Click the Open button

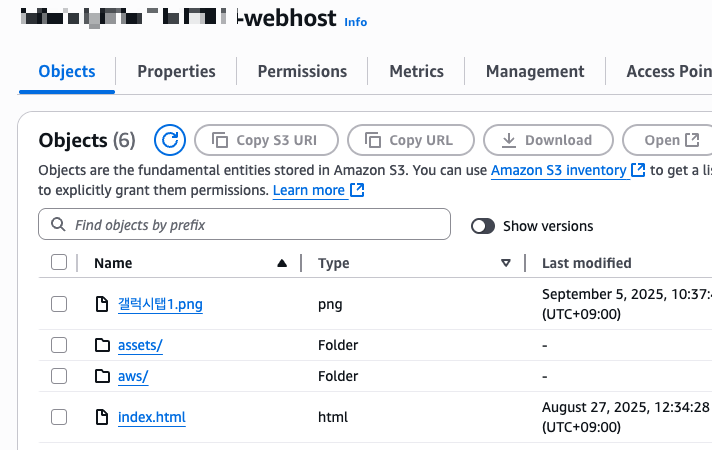668,140
